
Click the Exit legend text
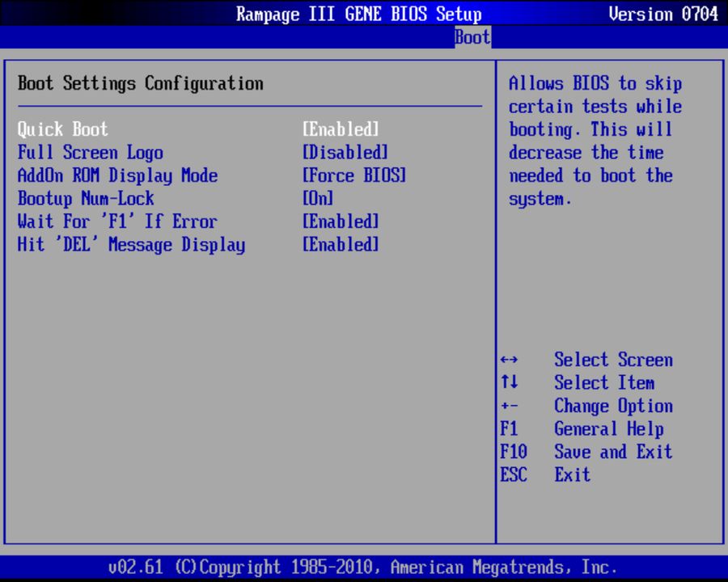click(573, 474)
